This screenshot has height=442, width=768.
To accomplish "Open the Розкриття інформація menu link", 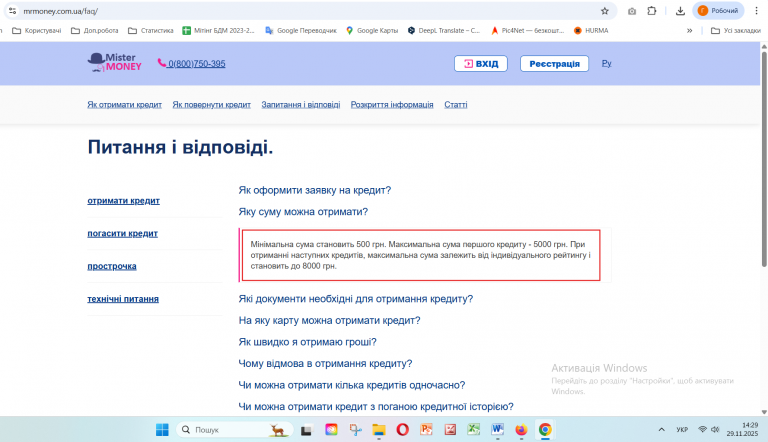I will (x=392, y=104).
